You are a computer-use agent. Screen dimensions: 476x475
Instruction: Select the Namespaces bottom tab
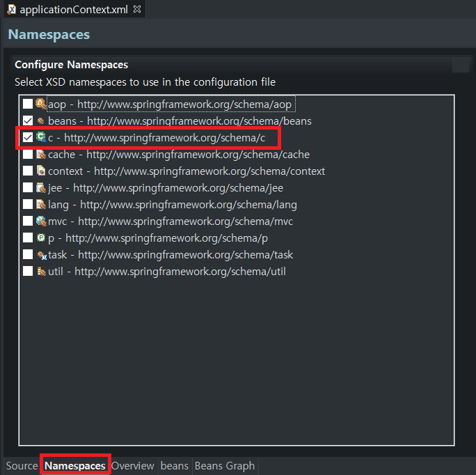(75, 465)
